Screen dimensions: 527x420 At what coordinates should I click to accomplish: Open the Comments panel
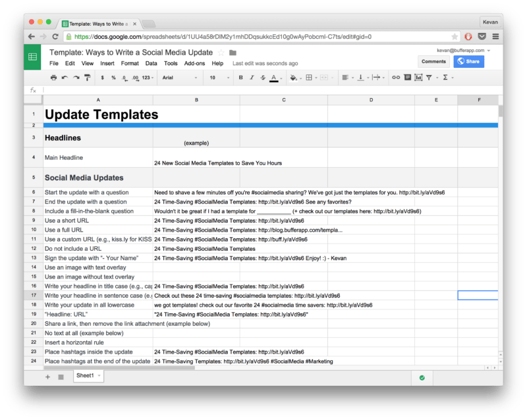pos(433,61)
